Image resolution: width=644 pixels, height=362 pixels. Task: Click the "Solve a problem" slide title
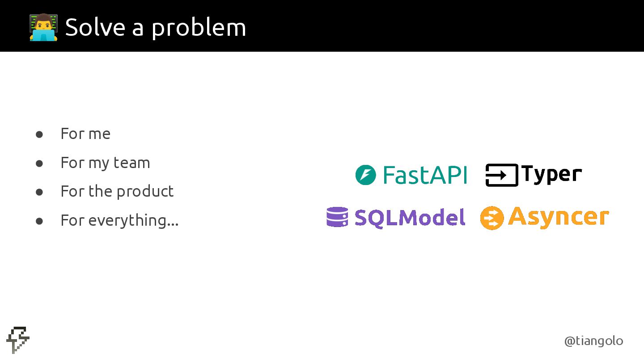pyautogui.click(x=155, y=27)
